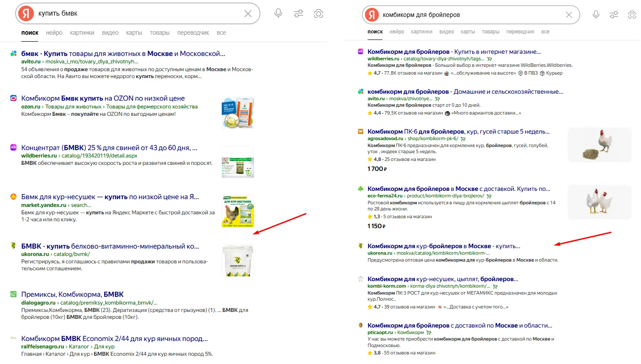Switch to 'карты' tab in the 'купить бмвк' window

click(x=134, y=33)
